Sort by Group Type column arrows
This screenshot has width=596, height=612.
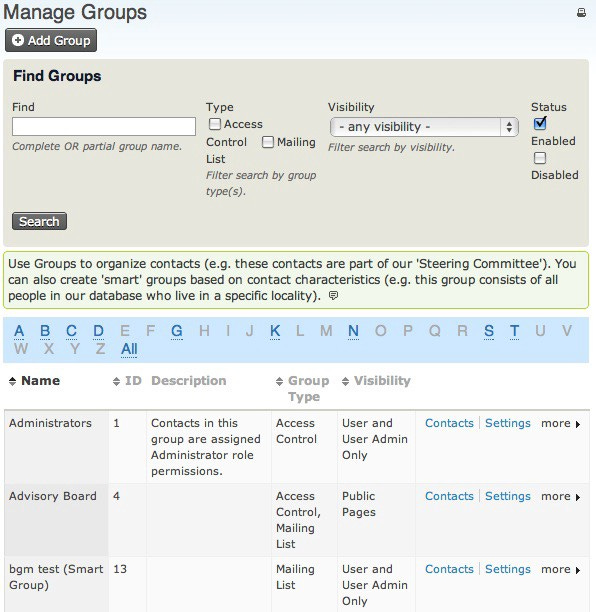pos(279,381)
